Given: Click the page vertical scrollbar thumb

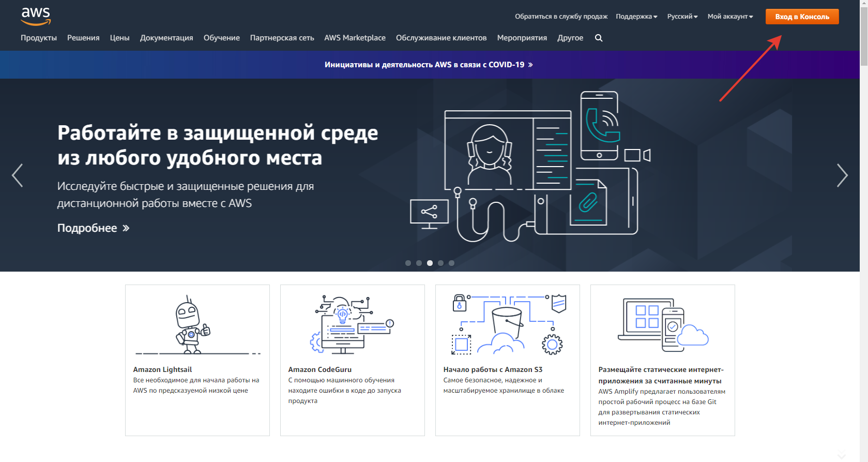Looking at the screenshot, I should [864, 36].
